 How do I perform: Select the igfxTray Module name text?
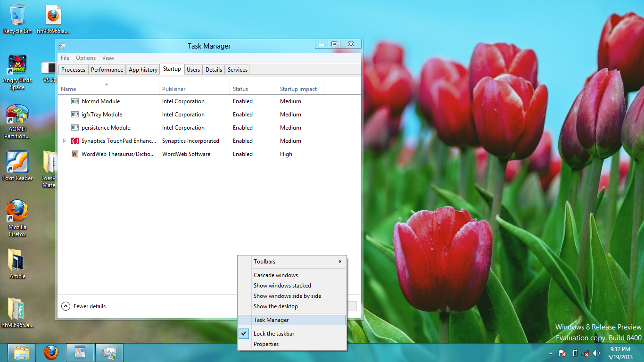pos(102,115)
